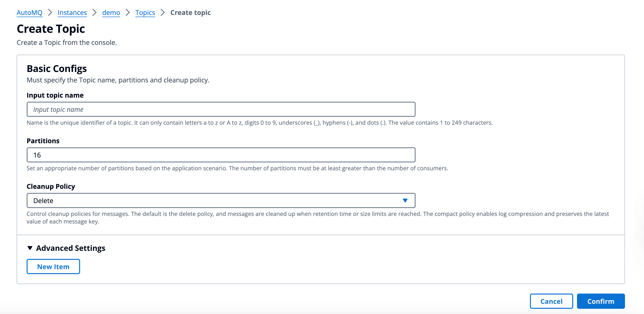The height and width of the screenshot is (314, 644).
Task: Confirm topic creation
Action: click(x=601, y=301)
